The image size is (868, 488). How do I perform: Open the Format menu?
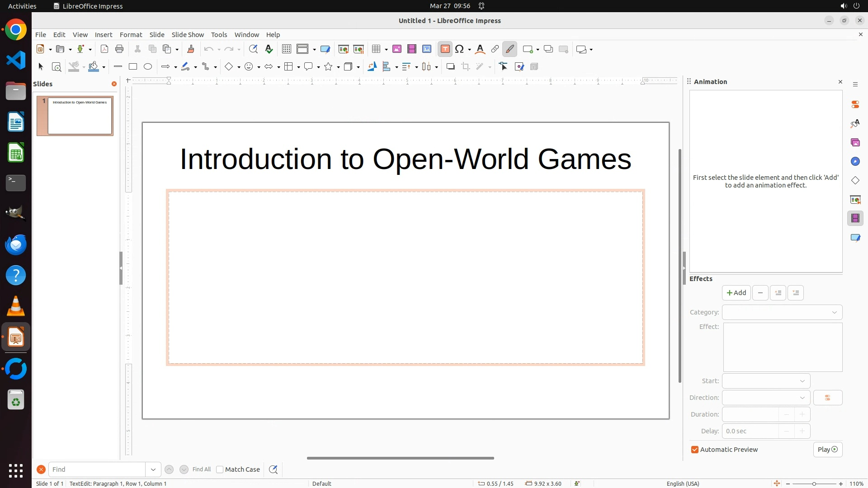click(131, 35)
